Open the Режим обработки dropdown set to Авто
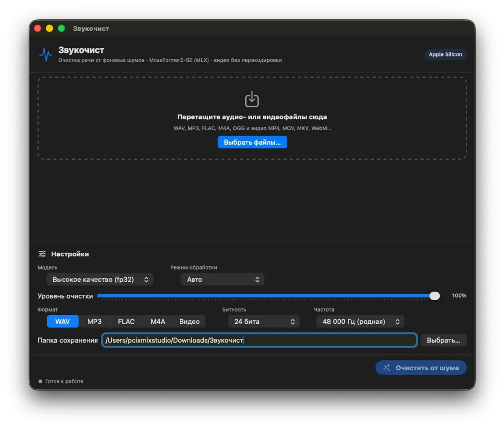 (223, 280)
